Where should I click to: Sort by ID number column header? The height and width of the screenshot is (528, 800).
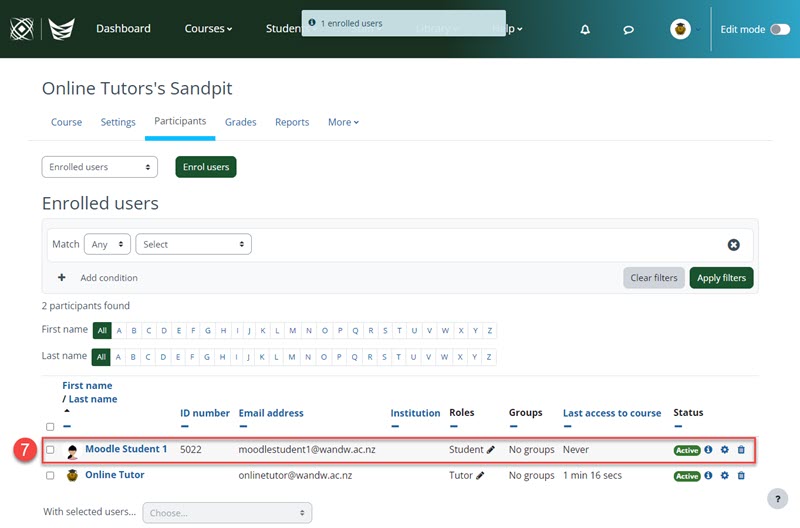point(205,413)
